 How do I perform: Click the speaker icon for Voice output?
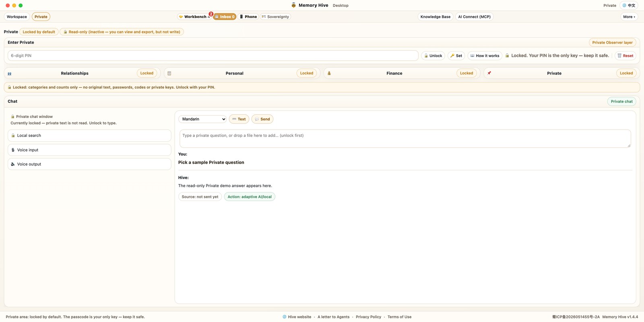tap(13, 164)
